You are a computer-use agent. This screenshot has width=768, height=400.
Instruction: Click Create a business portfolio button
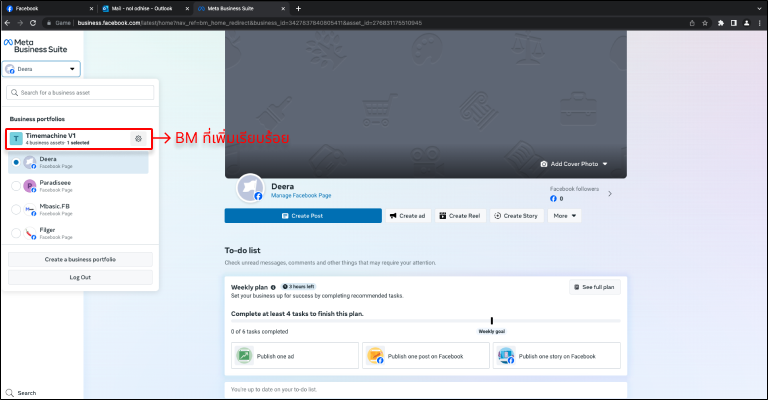click(80, 259)
